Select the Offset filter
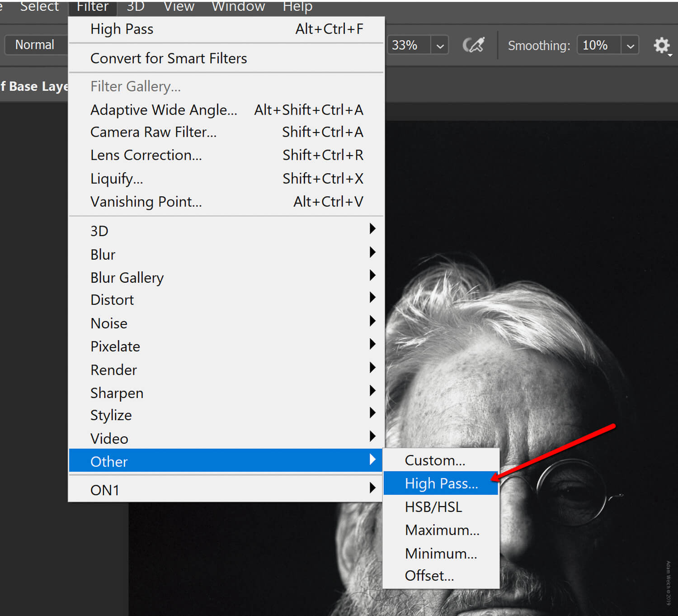The image size is (678, 616). coord(429,575)
